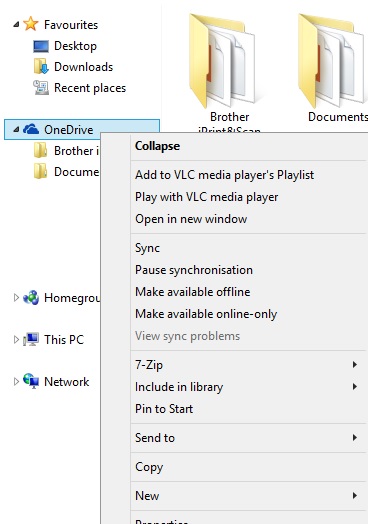Open the 7-Zip submenu arrow
The width and height of the screenshot is (368, 524).
(x=355, y=364)
